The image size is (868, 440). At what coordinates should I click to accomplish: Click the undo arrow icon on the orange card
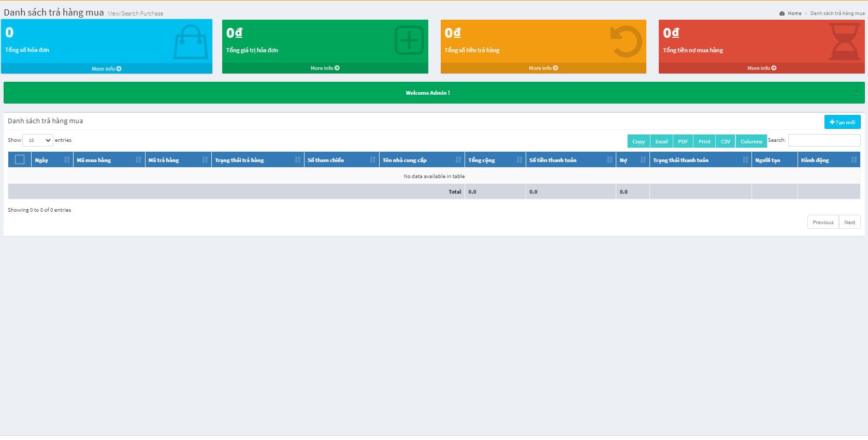626,41
